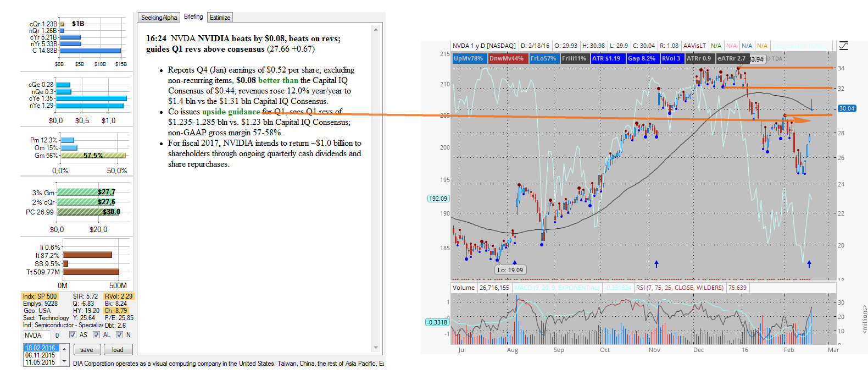The image size is (868, 374).
Task: Click the Ch: 8.79 highlighted value
Action: click(116, 311)
